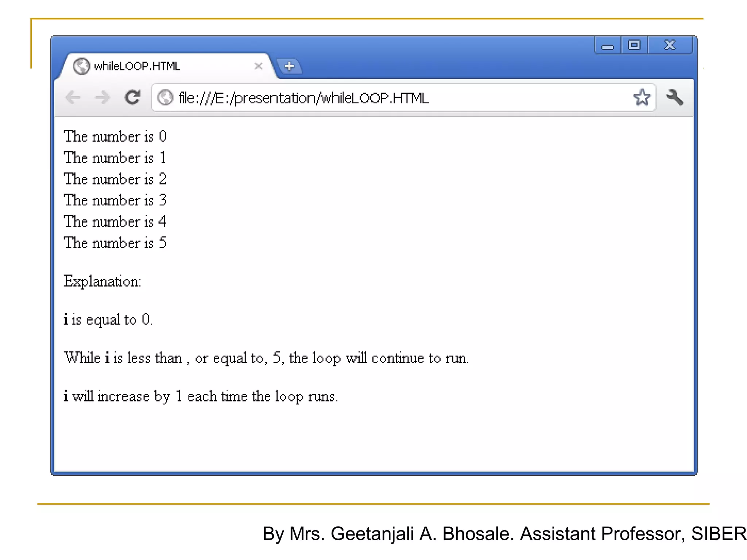Viewport: 747px width, 560px height.
Task: Click the text "The number is 5"
Action: tap(115, 243)
